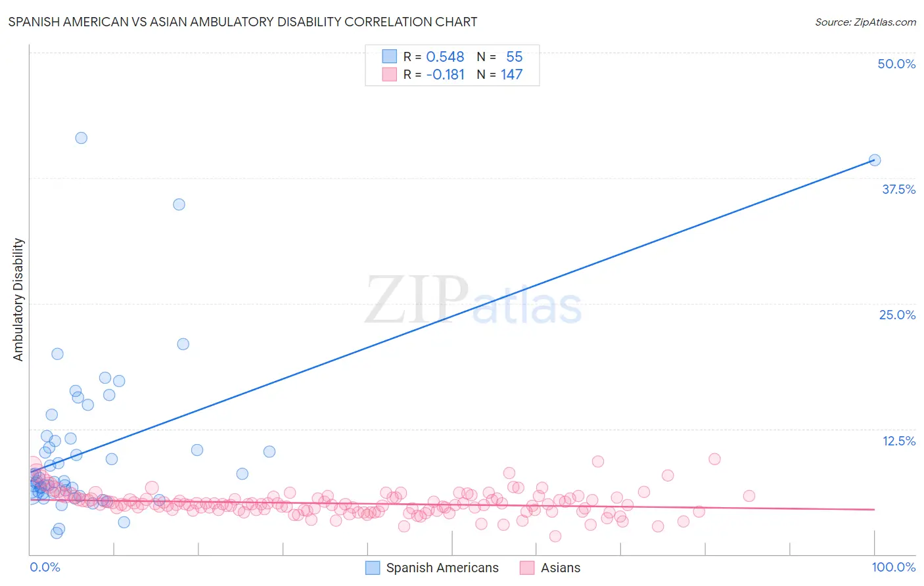Click the blue swatch beside R = 0.548

pyautogui.click(x=390, y=56)
